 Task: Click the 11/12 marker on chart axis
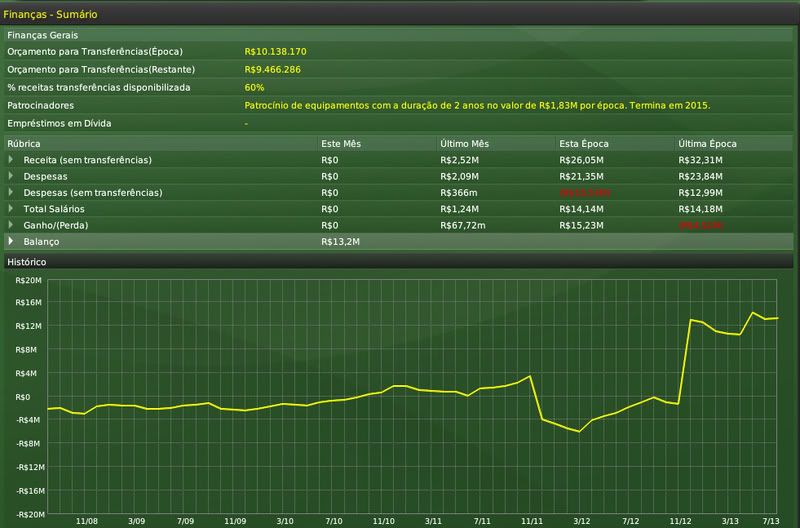681,520
